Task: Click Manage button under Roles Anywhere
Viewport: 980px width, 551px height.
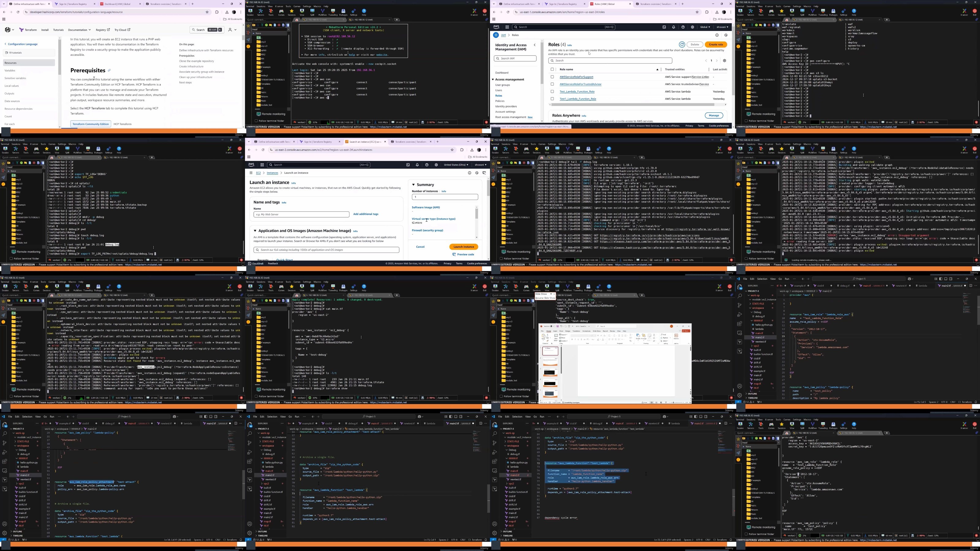Action: [714, 115]
